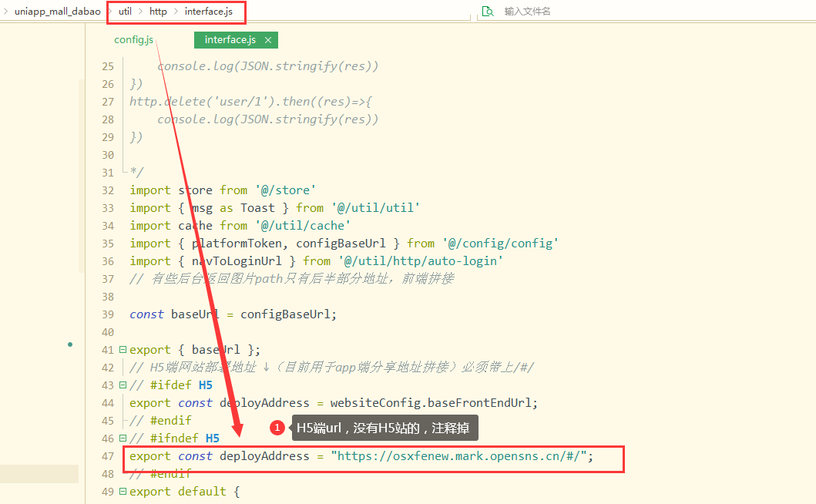The image size is (816, 504).
Task: Click '@/util/cache' import path
Action: pyautogui.click(x=303, y=226)
